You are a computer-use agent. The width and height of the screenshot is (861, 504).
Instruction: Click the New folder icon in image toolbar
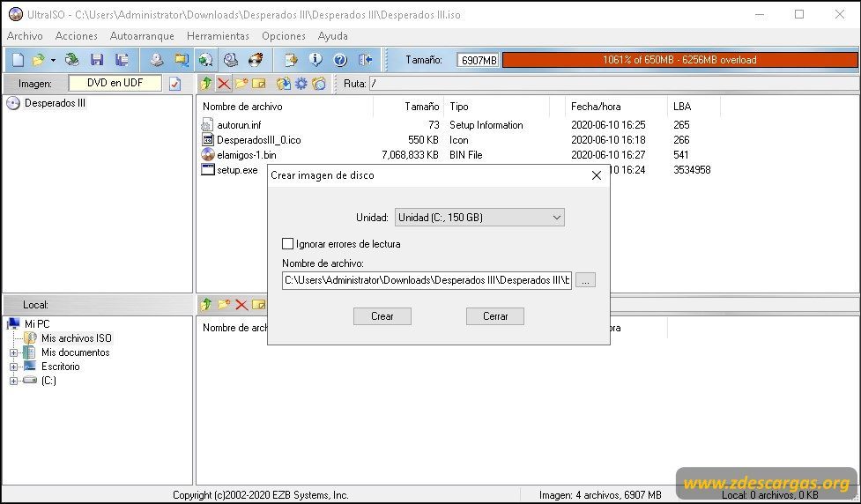(x=241, y=84)
